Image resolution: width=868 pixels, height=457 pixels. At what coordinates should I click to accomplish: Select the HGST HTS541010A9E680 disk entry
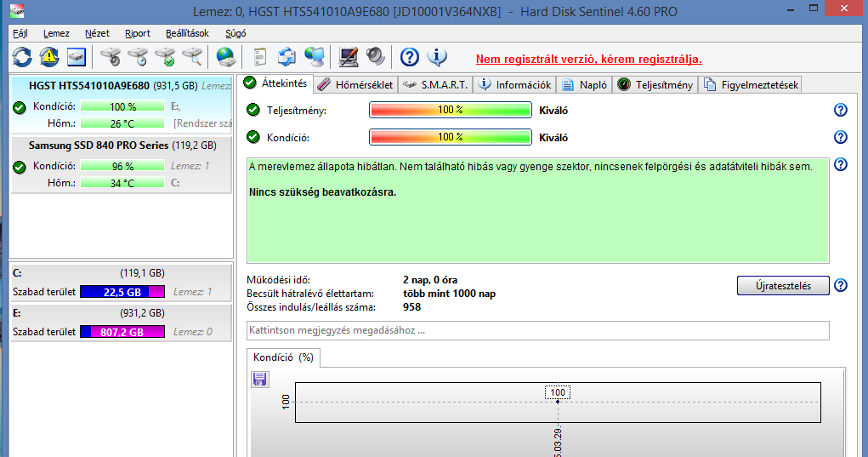pos(121,104)
